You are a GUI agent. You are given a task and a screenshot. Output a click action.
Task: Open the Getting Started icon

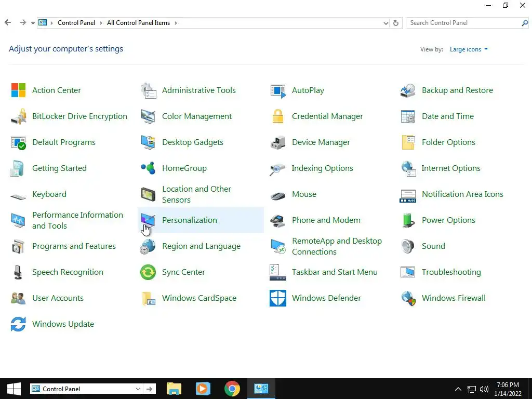coord(17,169)
